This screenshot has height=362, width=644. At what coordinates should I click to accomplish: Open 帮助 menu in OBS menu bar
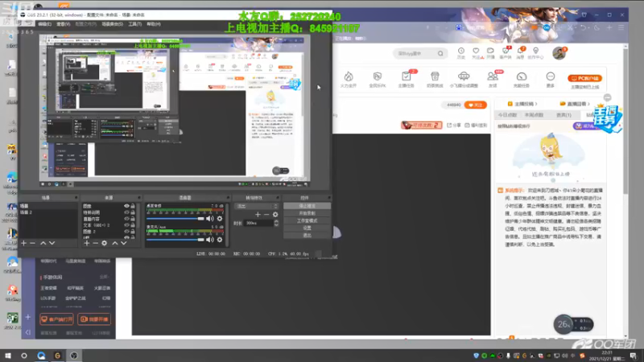[x=154, y=24]
